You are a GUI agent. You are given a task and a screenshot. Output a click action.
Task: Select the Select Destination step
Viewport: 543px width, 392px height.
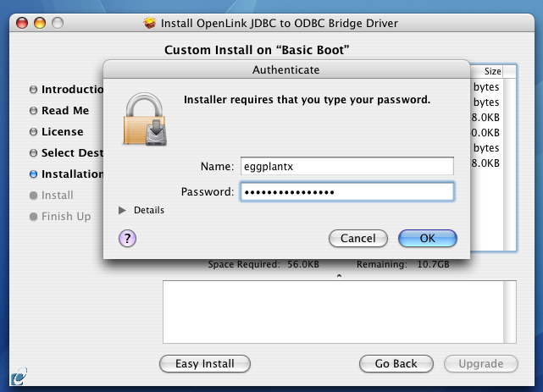click(x=66, y=153)
